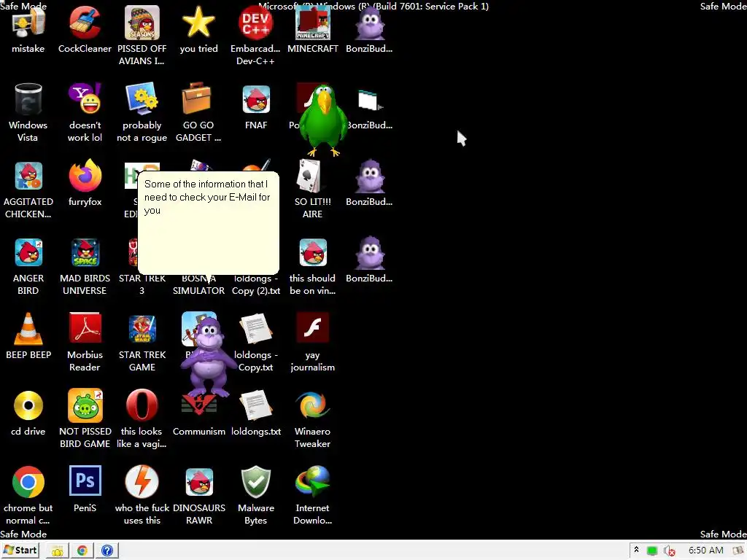Launch Embarcadero Dev-C++ shortcut

255,23
